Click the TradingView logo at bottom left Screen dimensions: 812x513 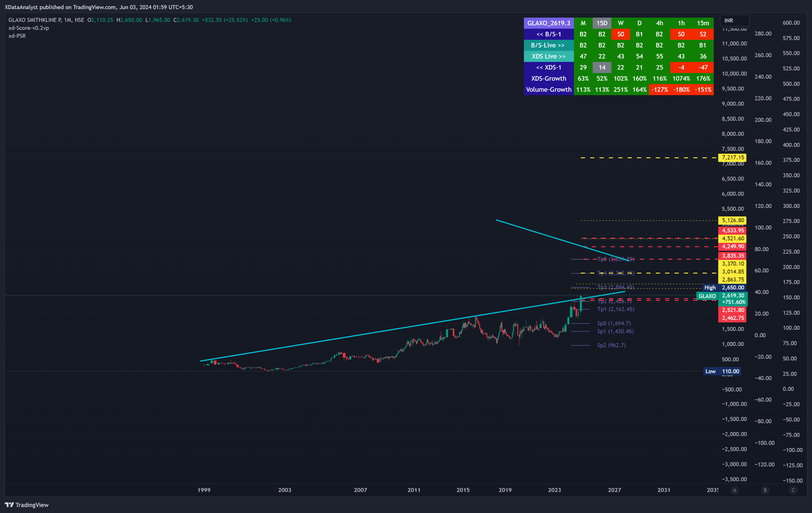coord(27,504)
